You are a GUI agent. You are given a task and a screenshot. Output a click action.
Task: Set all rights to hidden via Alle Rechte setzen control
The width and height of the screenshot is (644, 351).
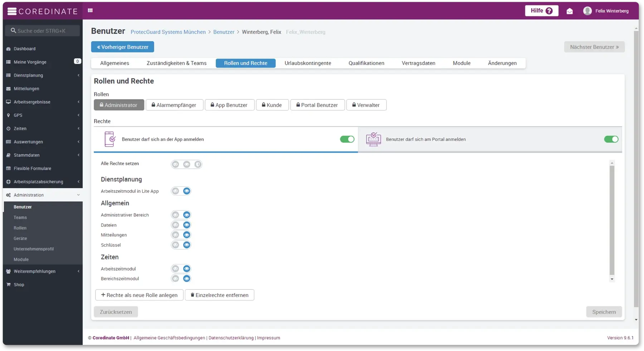(175, 164)
